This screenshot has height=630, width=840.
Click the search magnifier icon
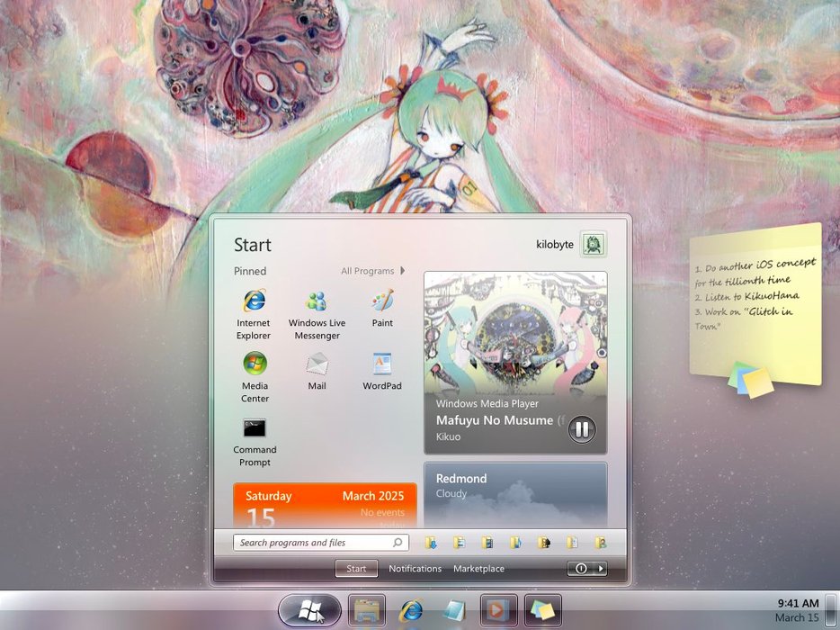(398, 543)
